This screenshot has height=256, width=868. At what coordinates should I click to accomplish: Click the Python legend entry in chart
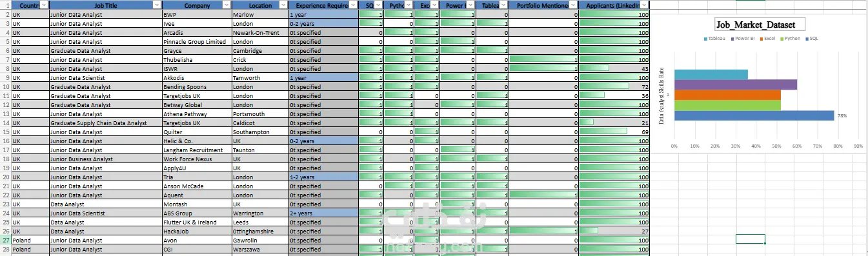pos(791,39)
